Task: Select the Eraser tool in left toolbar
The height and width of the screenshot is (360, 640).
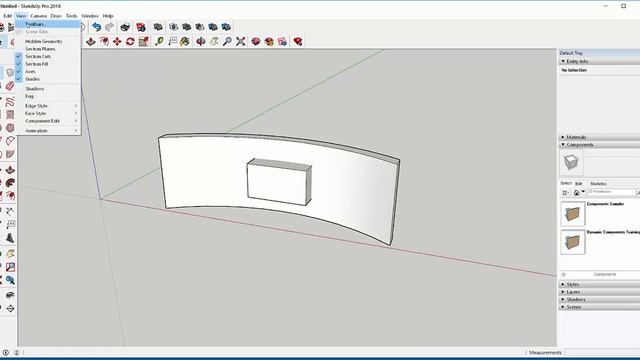Action: click(10, 86)
